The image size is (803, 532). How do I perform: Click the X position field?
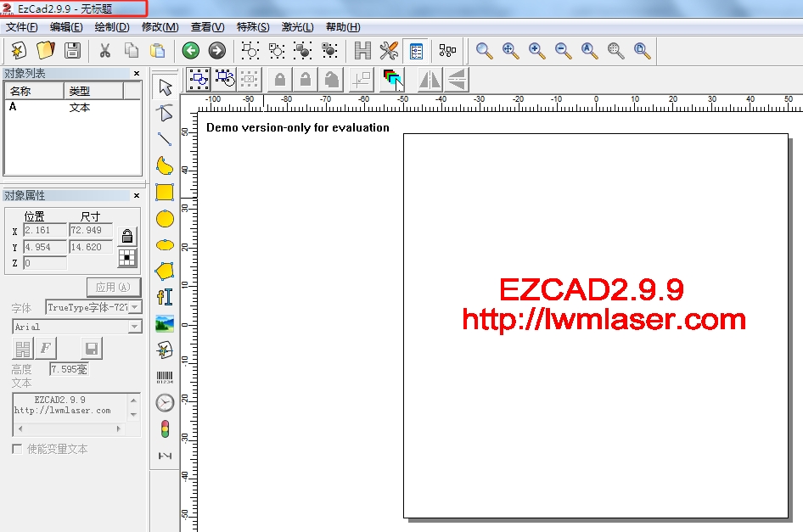[x=44, y=231]
